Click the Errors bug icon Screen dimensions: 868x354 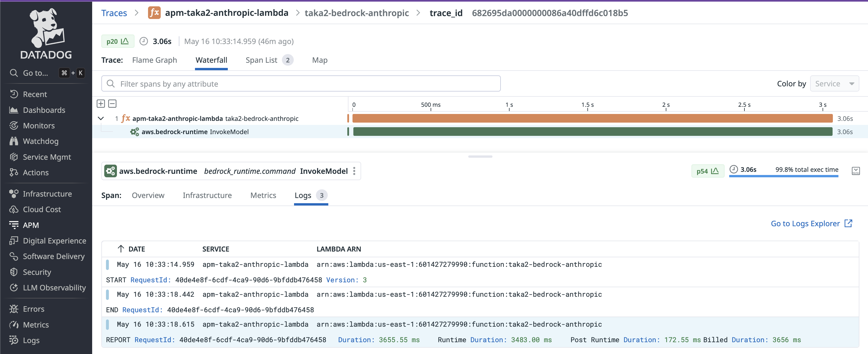tap(14, 309)
